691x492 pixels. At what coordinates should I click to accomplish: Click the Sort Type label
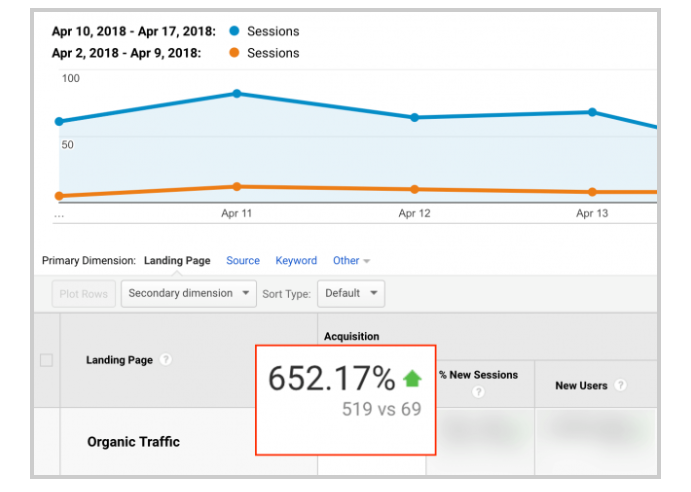pyautogui.click(x=286, y=294)
